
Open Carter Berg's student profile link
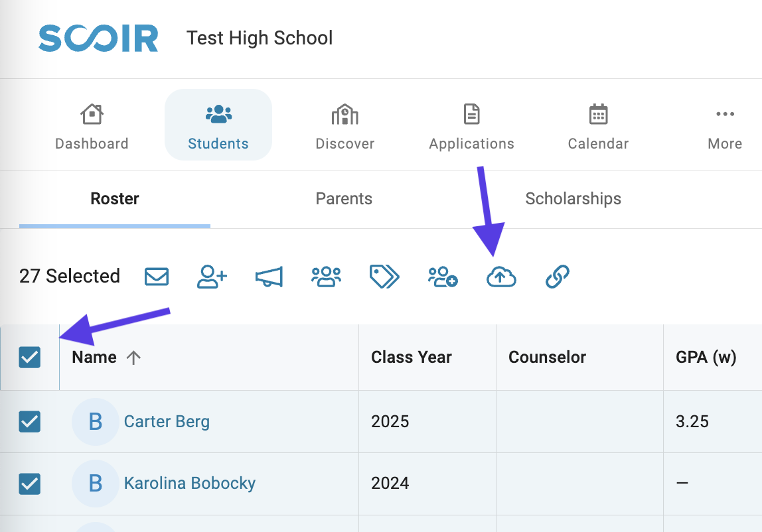pos(167,422)
